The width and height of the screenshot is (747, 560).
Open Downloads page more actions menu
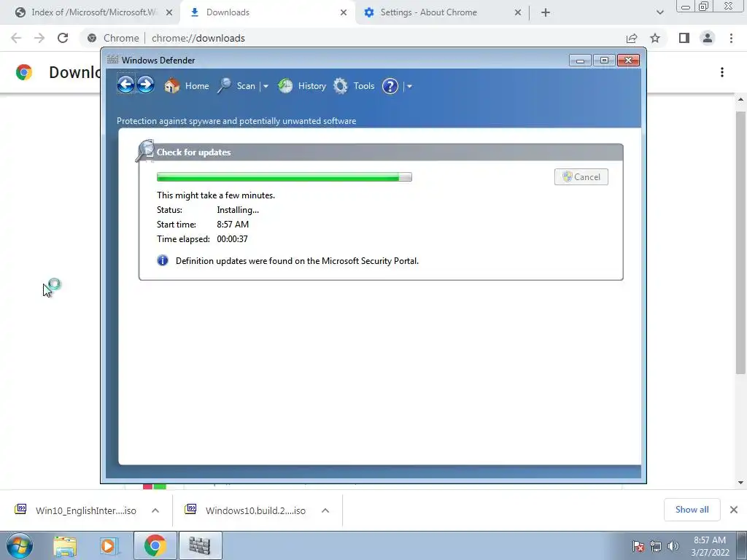(722, 72)
